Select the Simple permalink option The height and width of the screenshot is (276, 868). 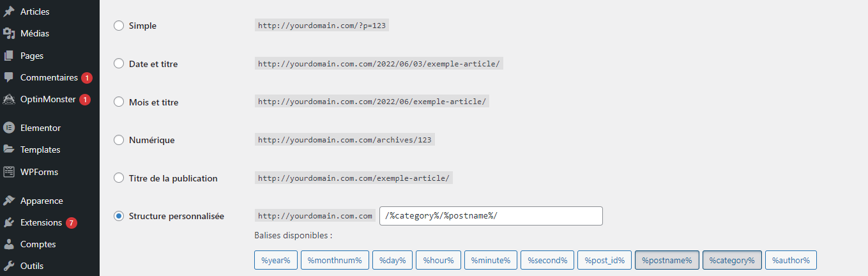click(118, 26)
